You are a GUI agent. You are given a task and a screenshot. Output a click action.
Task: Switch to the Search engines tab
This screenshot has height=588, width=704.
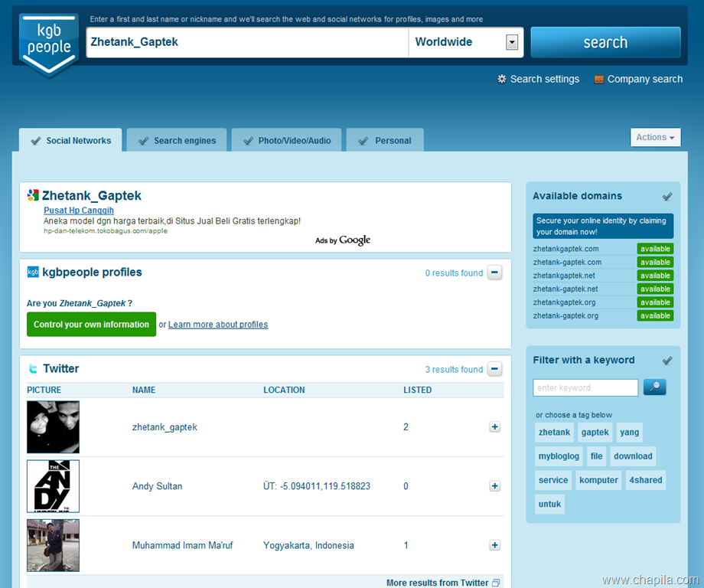tap(177, 140)
